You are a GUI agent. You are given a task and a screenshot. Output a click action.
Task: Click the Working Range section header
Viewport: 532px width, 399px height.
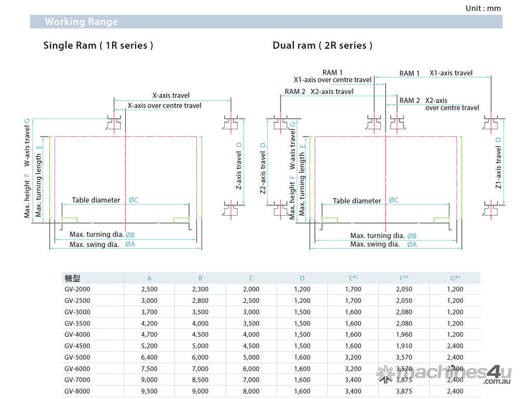point(81,22)
